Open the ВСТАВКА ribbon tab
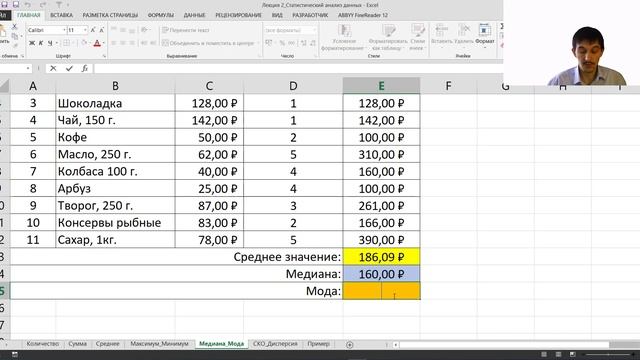640x360 pixels. (62, 15)
